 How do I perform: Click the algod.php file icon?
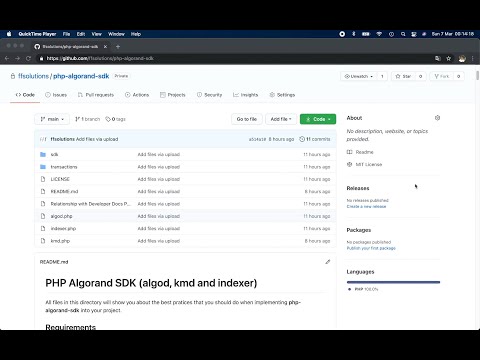[x=43, y=216]
